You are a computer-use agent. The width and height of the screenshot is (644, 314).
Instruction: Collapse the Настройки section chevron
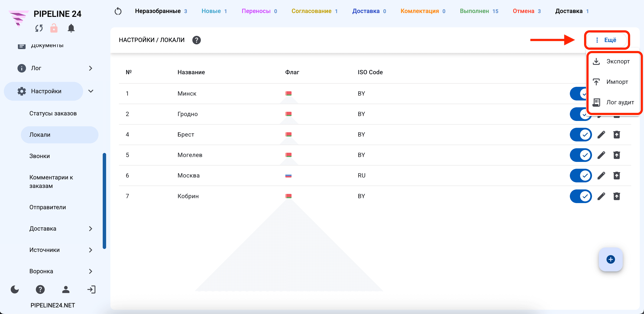(x=91, y=91)
